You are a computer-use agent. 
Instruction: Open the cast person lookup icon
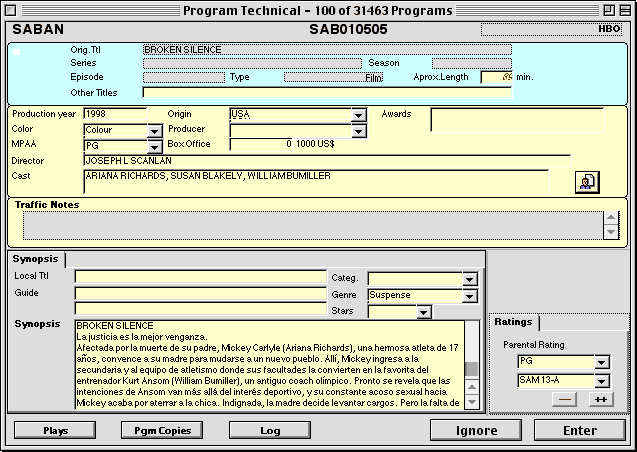[x=587, y=182]
